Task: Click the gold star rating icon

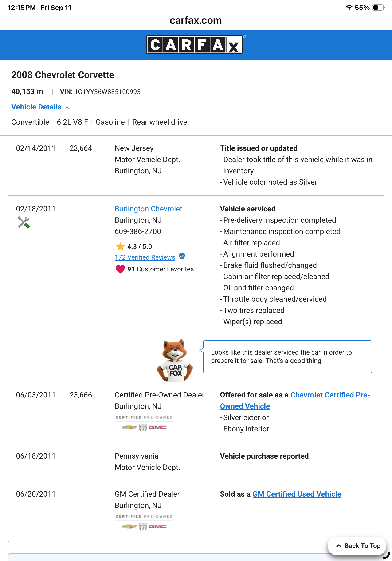Action: (120, 246)
